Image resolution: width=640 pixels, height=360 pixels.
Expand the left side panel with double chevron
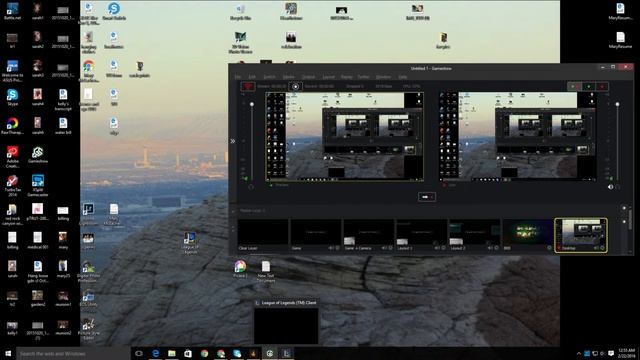233,141
